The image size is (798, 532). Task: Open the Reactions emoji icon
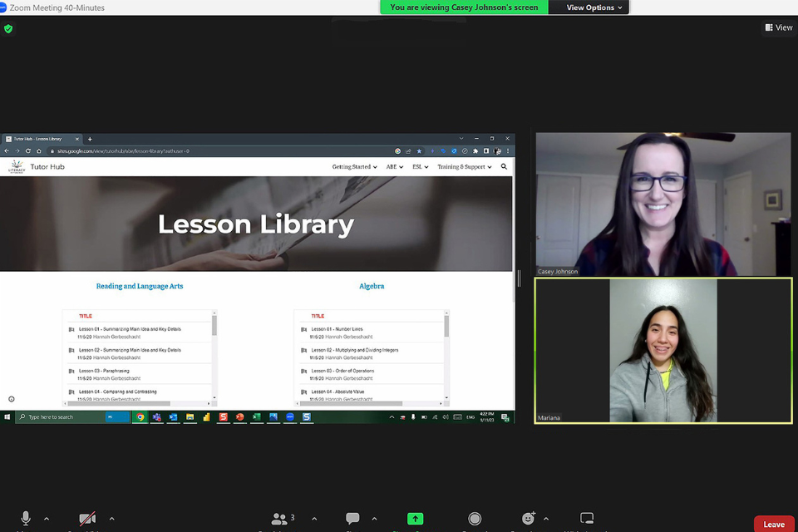click(528, 519)
